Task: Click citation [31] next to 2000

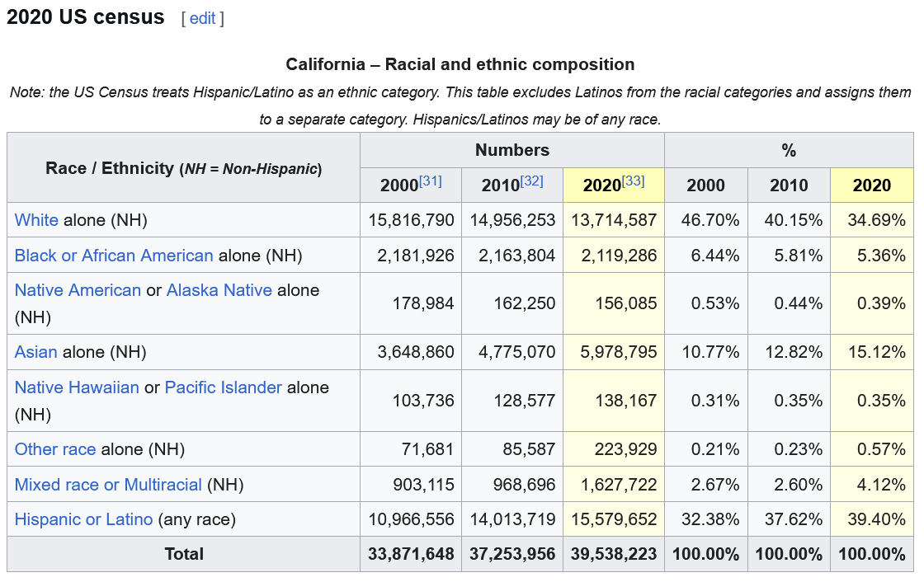Action: [x=430, y=181]
